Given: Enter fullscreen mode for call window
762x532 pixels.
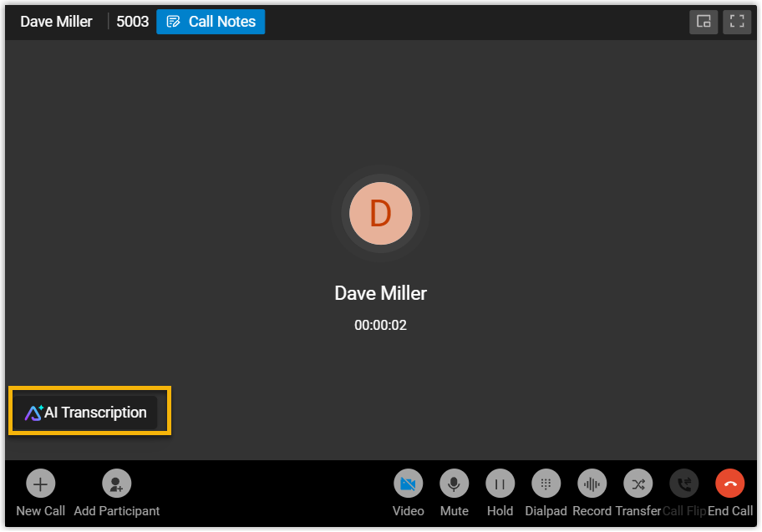Looking at the screenshot, I should point(736,22).
